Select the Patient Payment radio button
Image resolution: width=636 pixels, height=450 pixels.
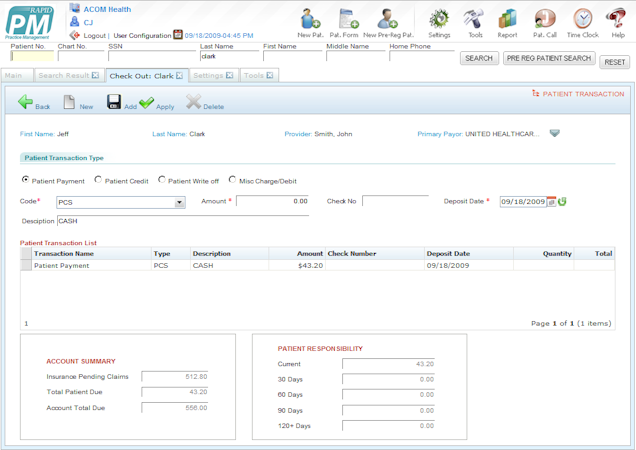pyautogui.click(x=26, y=179)
